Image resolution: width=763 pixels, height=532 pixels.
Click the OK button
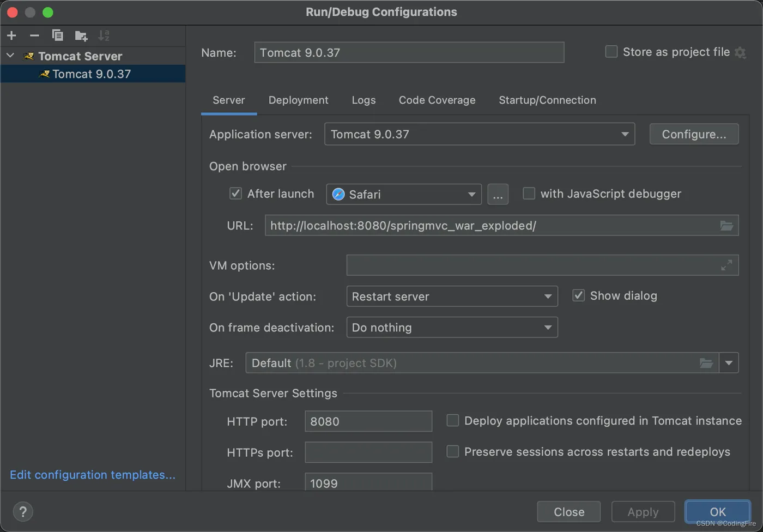click(718, 512)
